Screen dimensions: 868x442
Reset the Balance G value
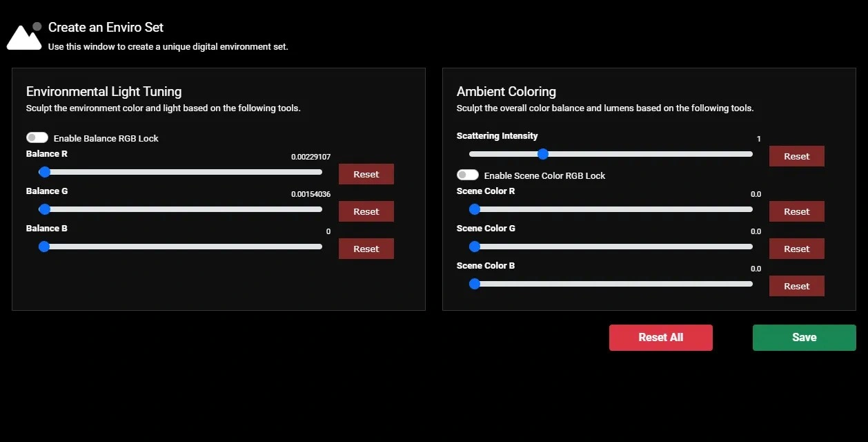[x=366, y=211]
